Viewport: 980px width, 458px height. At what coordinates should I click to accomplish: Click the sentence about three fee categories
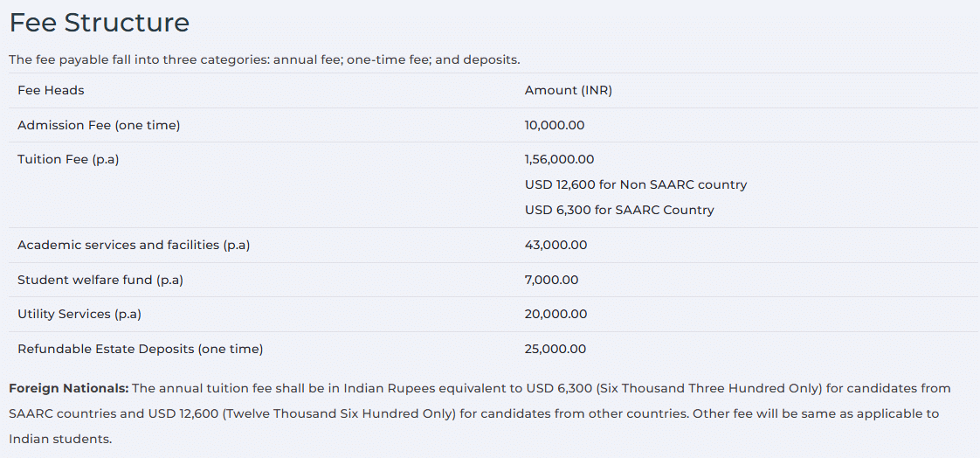coord(264,59)
